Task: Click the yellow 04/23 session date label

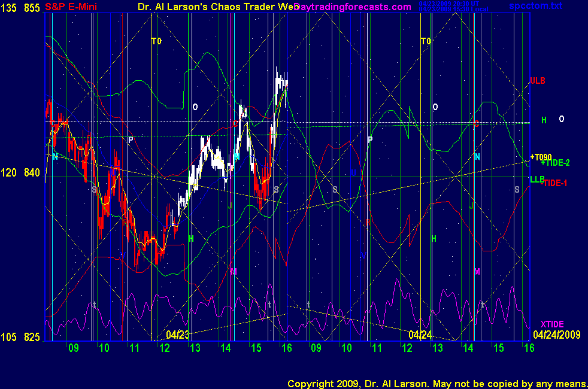Action: click(178, 335)
